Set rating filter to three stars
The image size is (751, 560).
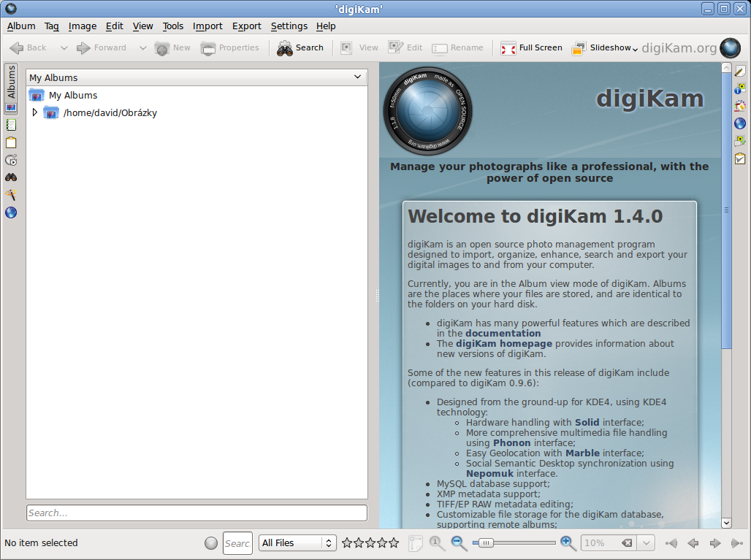pos(370,542)
